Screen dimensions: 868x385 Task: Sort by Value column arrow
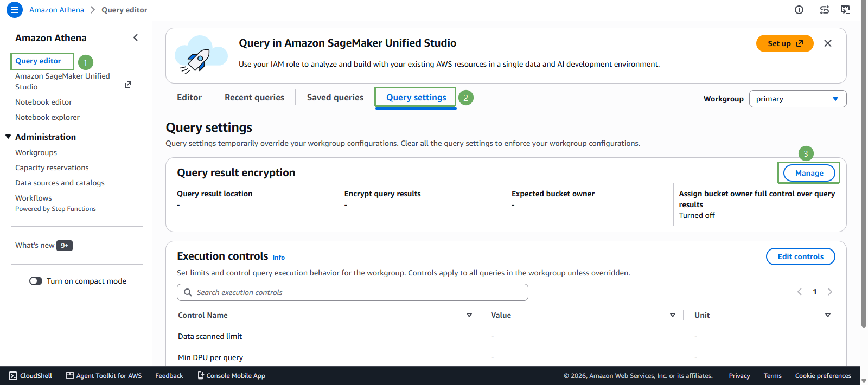point(673,315)
